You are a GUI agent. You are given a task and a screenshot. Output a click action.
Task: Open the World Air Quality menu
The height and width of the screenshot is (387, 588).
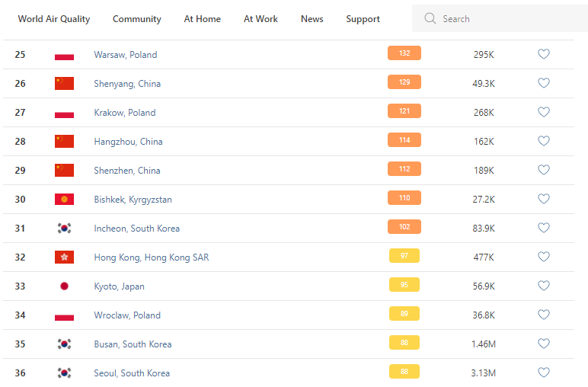click(54, 19)
